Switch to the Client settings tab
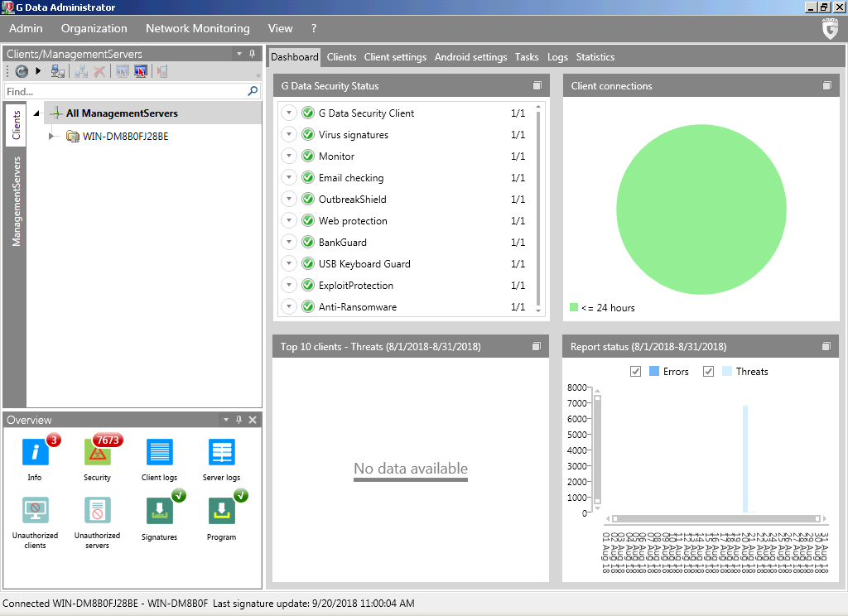 point(395,57)
